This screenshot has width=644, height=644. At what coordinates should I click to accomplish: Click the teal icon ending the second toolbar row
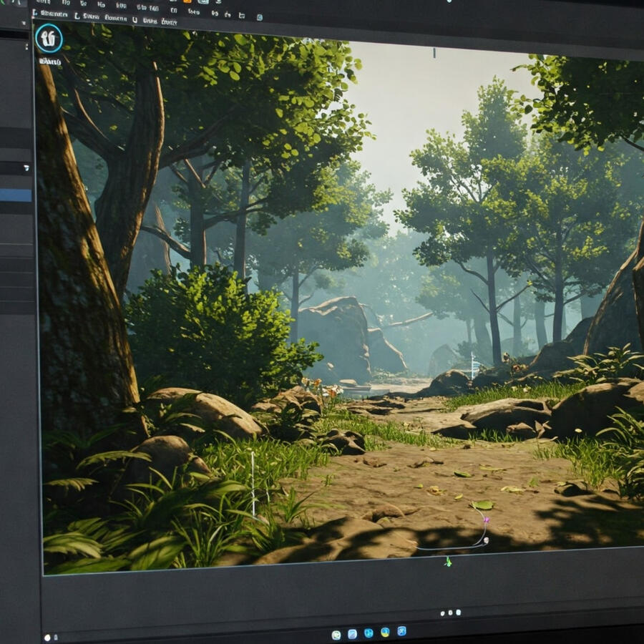259,17
